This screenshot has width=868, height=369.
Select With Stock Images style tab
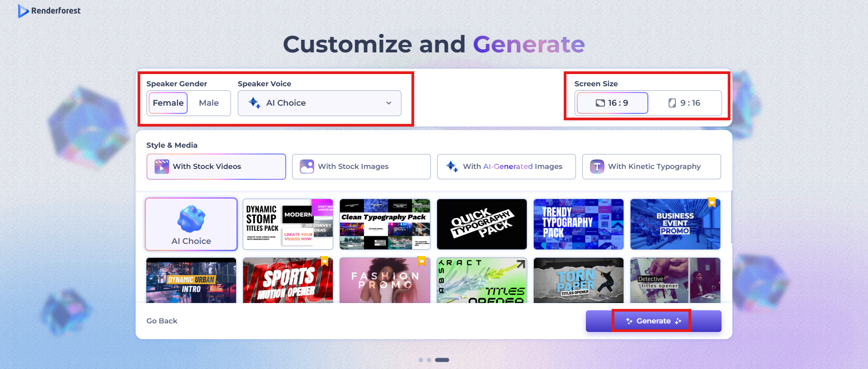(361, 167)
